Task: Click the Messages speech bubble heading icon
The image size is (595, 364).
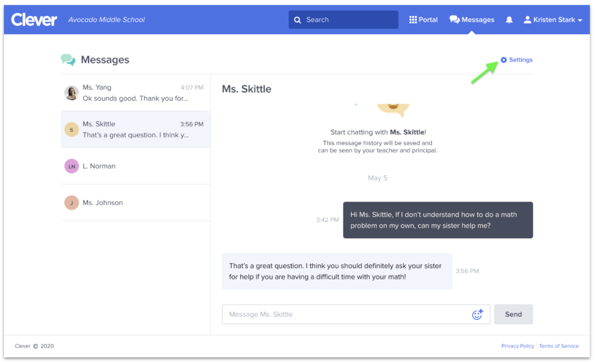Action: click(x=68, y=60)
